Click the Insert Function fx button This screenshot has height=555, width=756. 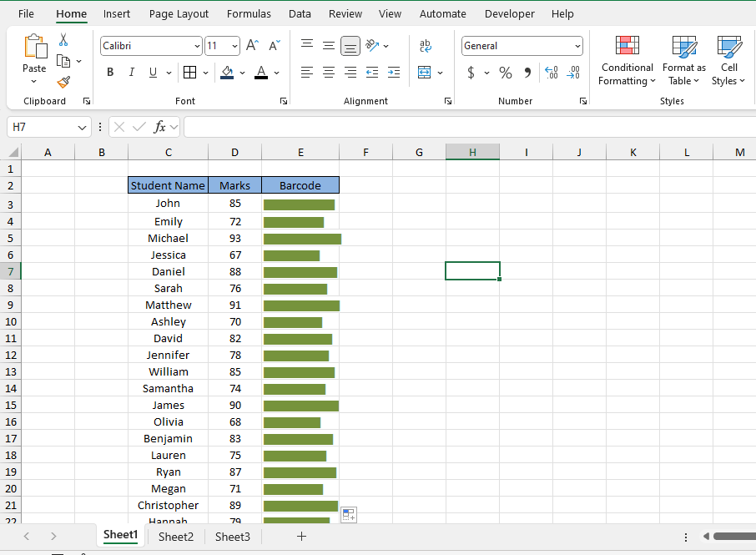click(x=159, y=127)
